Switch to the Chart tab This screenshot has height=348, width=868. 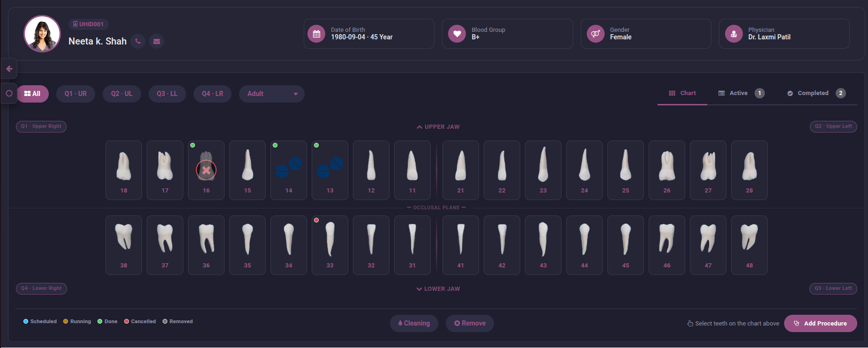[682, 93]
